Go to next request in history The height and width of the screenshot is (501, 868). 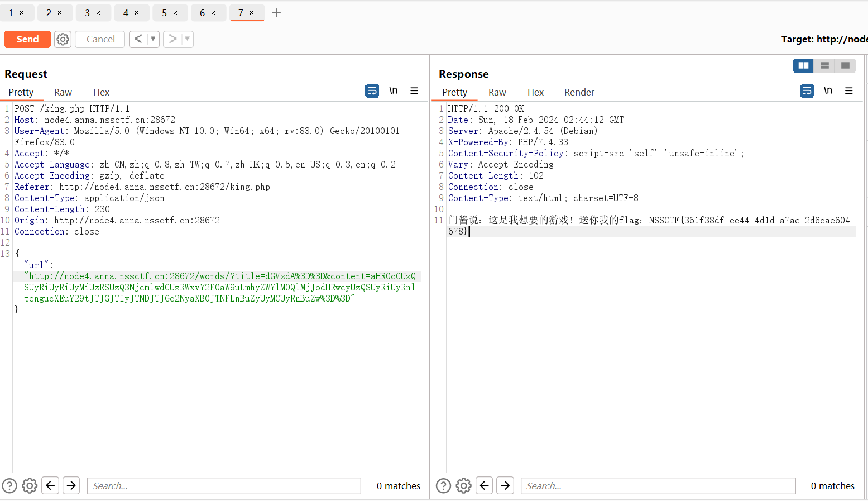click(x=172, y=39)
